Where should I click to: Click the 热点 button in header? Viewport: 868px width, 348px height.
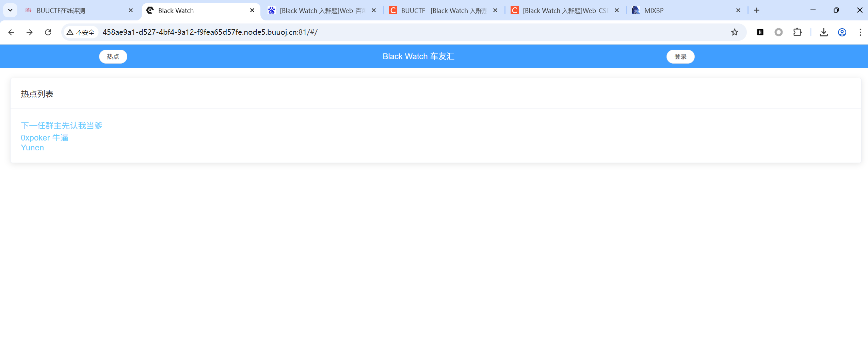click(113, 56)
